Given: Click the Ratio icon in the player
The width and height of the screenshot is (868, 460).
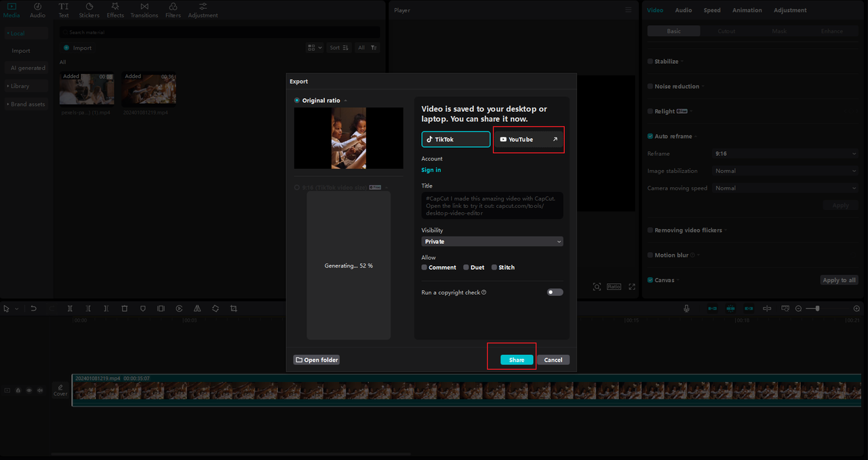Looking at the screenshot, I should point(614,287).
